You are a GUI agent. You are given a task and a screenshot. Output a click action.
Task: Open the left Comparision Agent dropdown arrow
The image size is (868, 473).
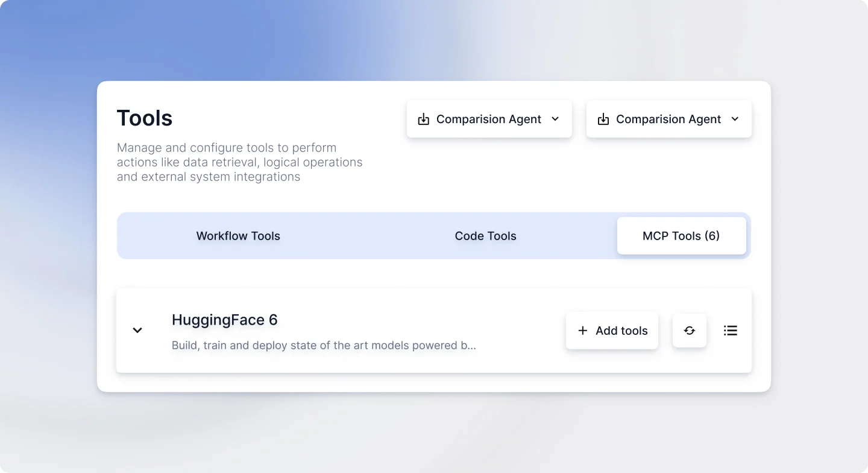click(x=555, y=119)
